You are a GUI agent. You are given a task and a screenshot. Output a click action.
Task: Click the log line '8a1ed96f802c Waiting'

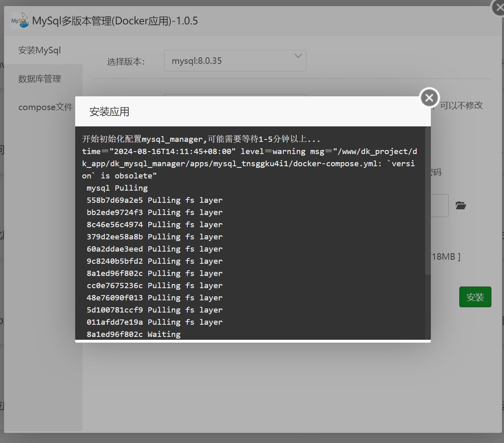pos(133,334)
